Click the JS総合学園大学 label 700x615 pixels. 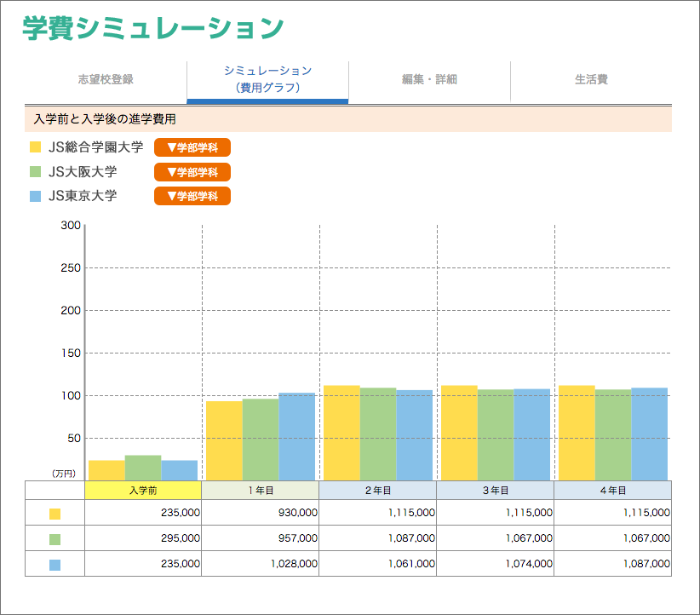[95, 147]
